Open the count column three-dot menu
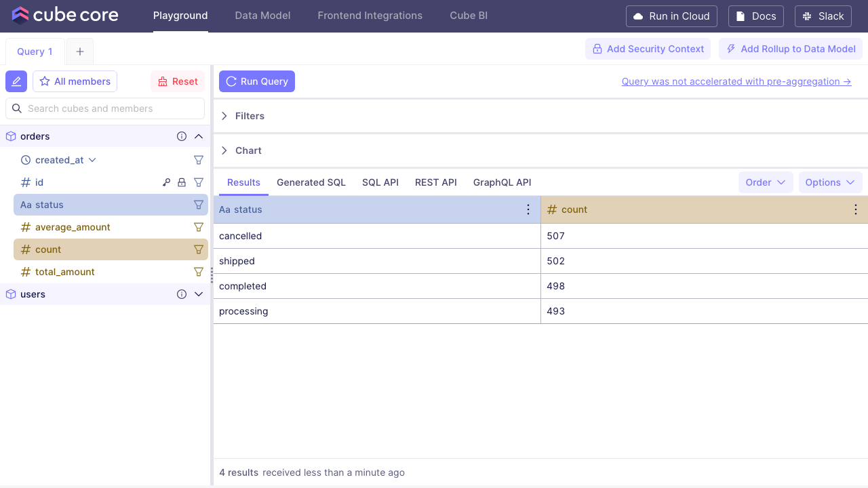This screenshot has height=488, width=868. 856,209
